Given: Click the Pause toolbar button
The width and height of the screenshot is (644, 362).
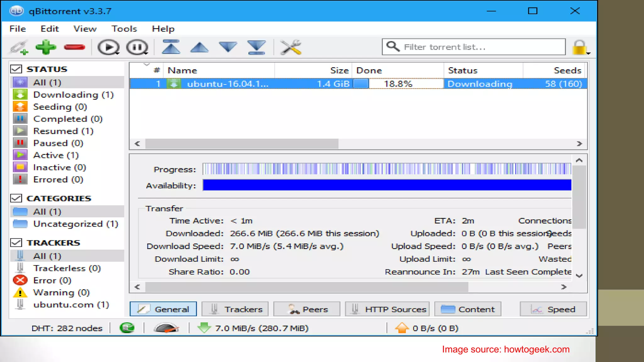Looking at the screenshot, I should [137, 47].
